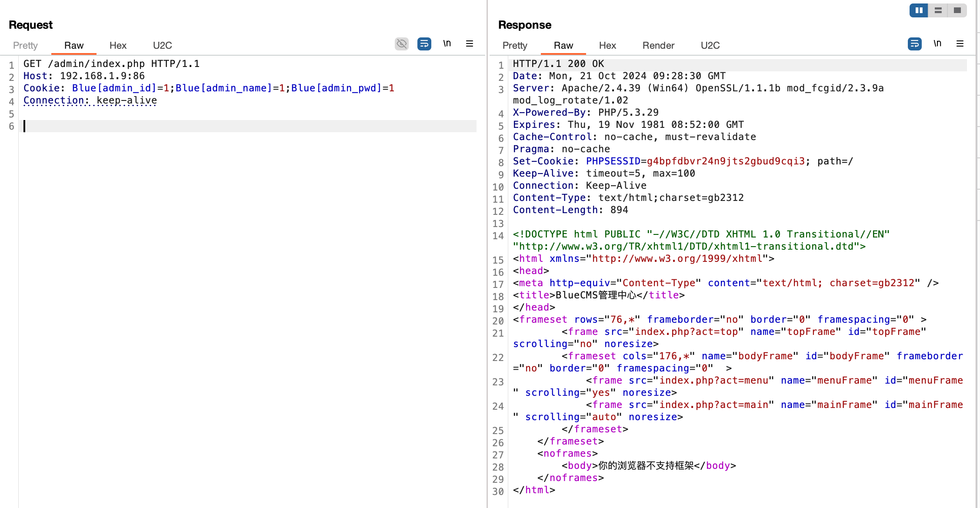Screen dimensions: 980x508
Task: Switch Response view to Raw tab
Action: tap(563, 45)
